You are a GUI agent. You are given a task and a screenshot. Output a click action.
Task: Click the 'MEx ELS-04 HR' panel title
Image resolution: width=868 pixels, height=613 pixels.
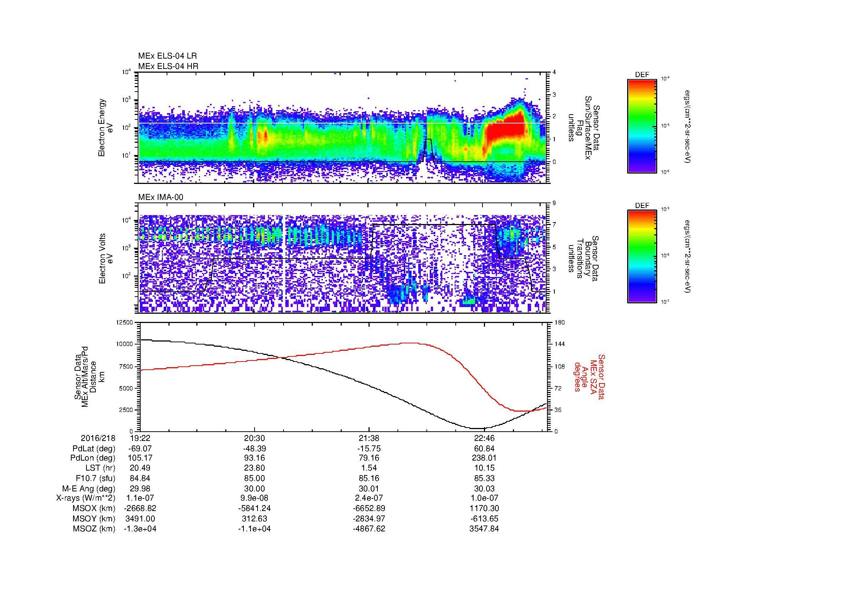click(168, 66)
